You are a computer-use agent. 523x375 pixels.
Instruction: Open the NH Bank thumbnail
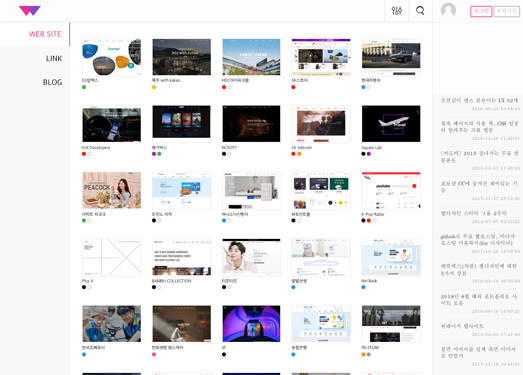391,257
